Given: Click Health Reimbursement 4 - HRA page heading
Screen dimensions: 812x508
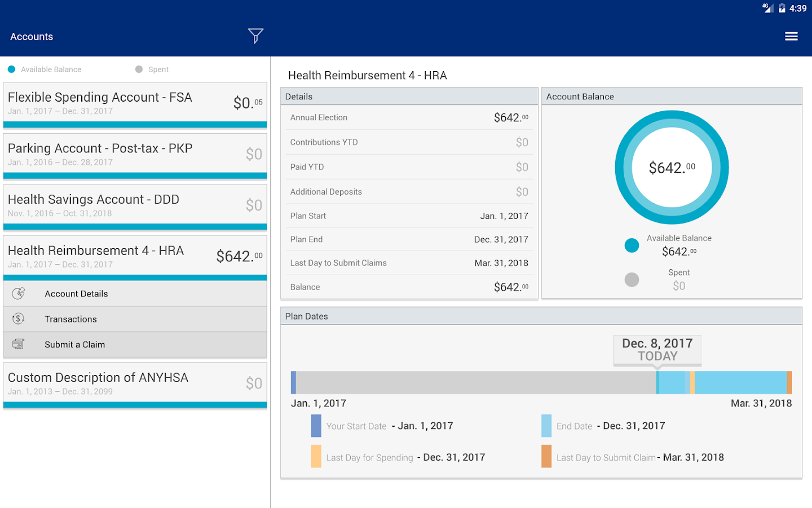Looking at the screenshot, I should click(x=368, y=76).
